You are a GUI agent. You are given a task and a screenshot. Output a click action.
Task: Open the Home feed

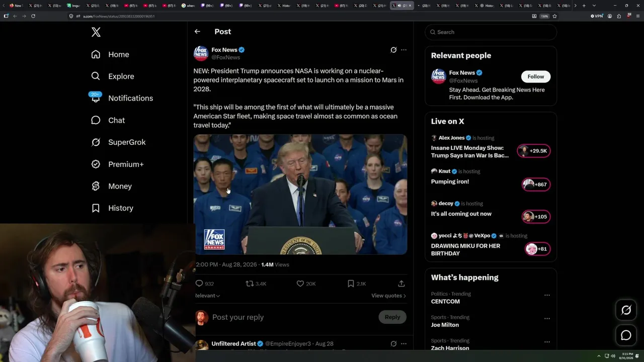pyautogui.click(x=110, y=54)
